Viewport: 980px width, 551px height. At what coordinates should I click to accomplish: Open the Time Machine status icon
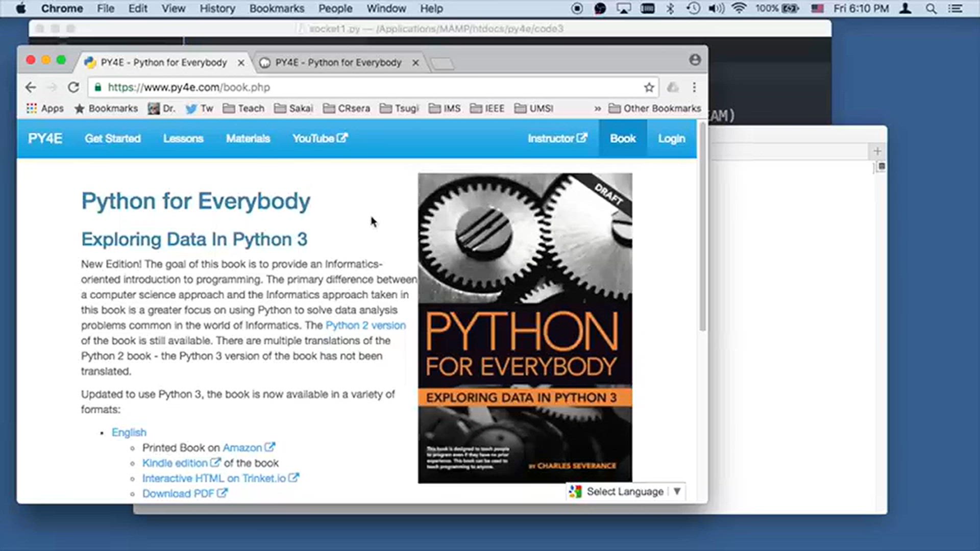(x=693, y=9)
